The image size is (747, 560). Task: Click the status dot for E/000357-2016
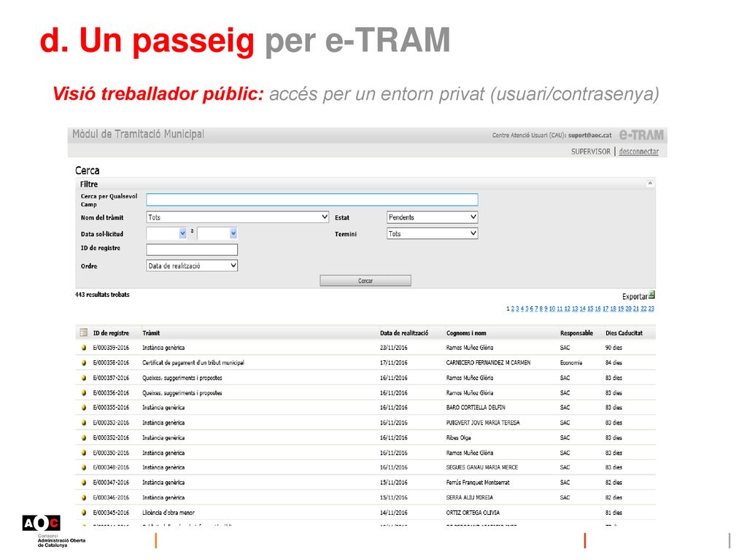point(84,378)
